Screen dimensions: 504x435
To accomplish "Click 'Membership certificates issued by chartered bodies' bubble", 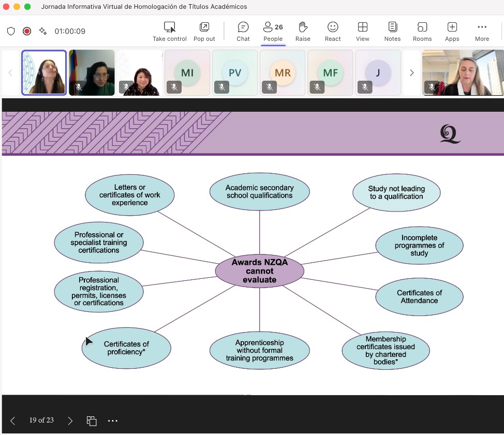I will pos(386,350).
